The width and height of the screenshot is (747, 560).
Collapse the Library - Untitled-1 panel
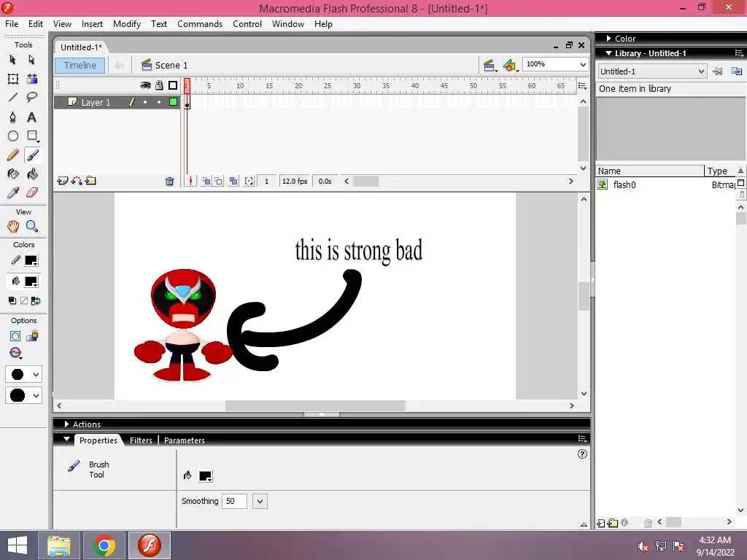coord(609,53)
